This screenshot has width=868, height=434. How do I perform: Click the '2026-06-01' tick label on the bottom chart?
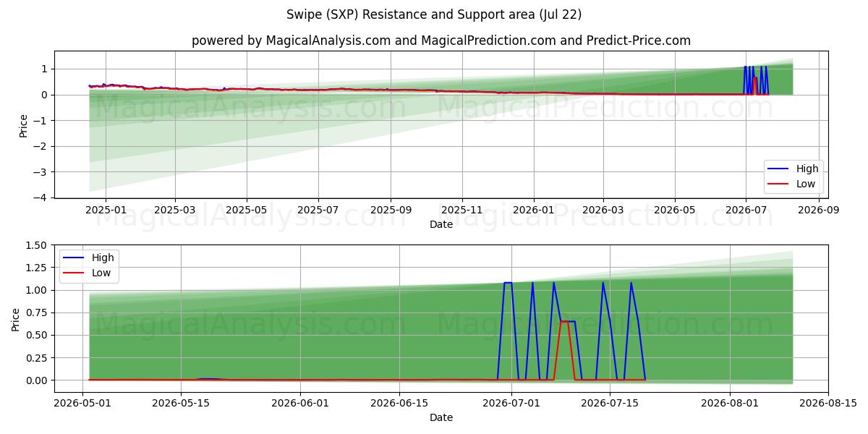301,403
